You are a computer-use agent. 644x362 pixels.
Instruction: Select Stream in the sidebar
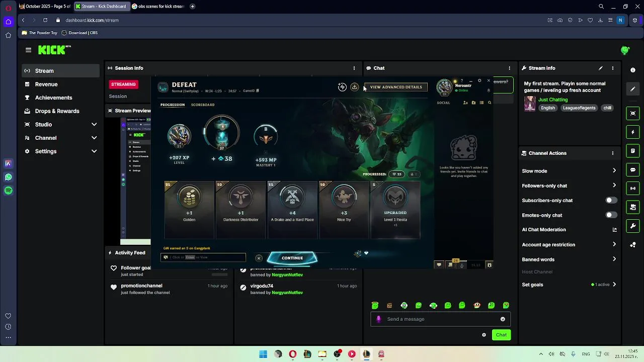pyautogui.click(x=60, y=71)
